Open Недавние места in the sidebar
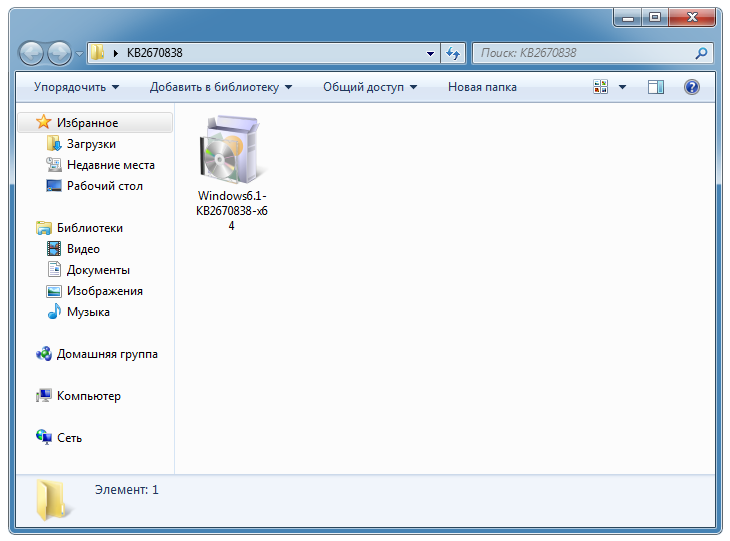This screenshot has width=730, height=541. click(x=111, y=165)
